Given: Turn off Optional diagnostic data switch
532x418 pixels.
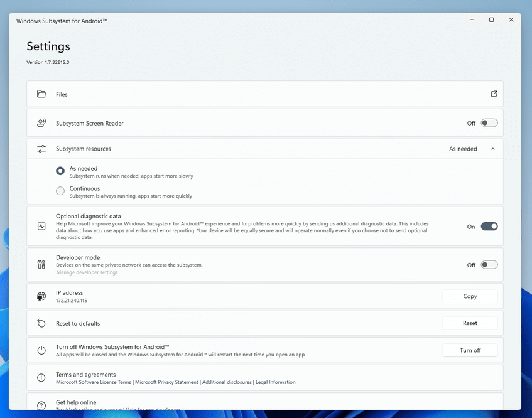Looking at the screenshot, I should point(489,226).
